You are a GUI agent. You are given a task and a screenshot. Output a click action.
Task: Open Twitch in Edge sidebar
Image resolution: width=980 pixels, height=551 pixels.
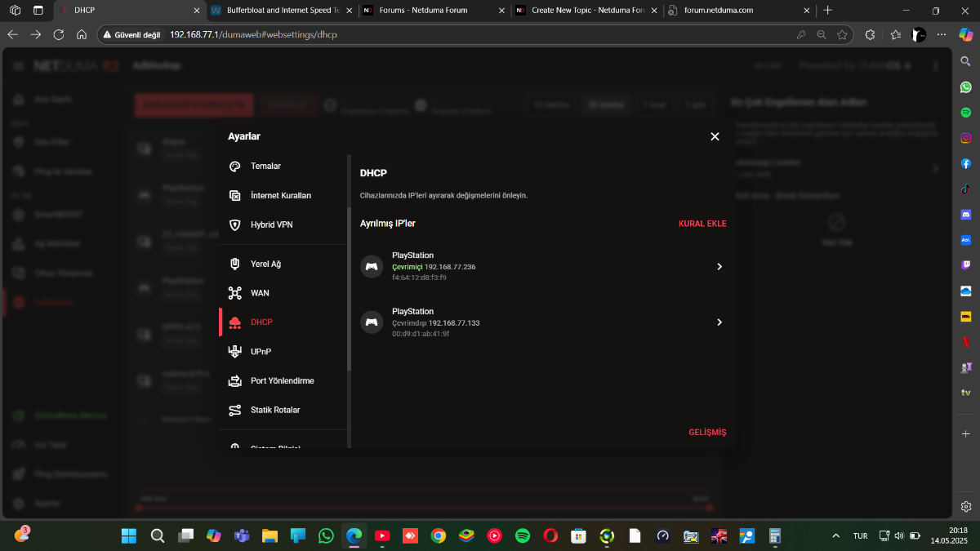pos(966,265)
